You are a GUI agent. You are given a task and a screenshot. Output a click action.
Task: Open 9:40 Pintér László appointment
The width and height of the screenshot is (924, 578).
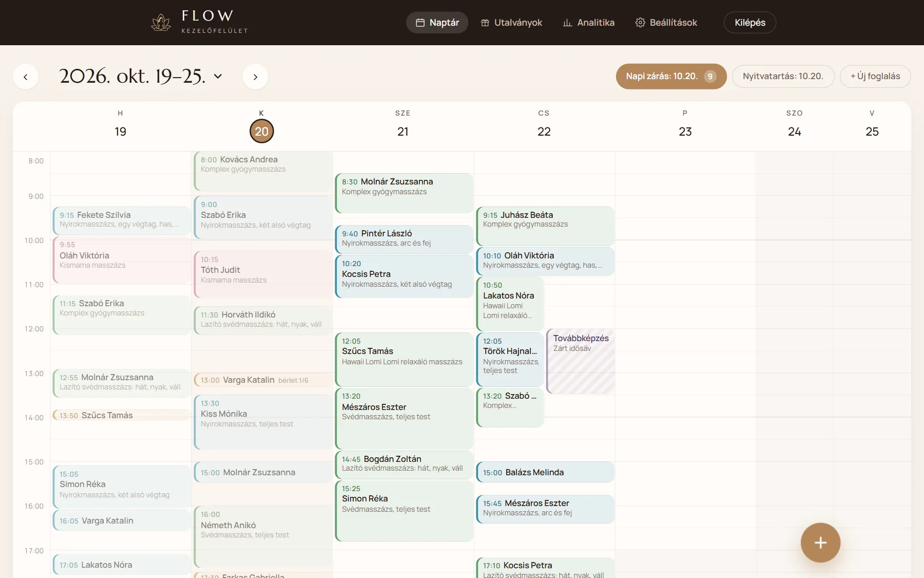404,239
